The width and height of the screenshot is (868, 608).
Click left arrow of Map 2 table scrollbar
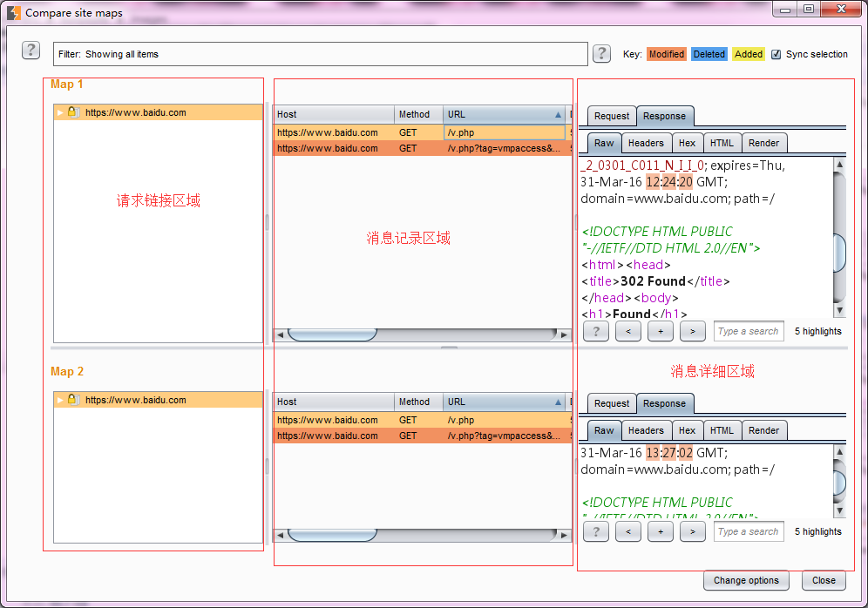tap(280, 535)
